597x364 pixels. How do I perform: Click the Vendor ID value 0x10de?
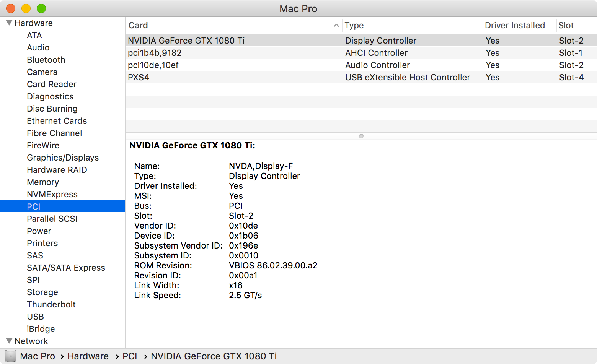(x=243, y=226)
